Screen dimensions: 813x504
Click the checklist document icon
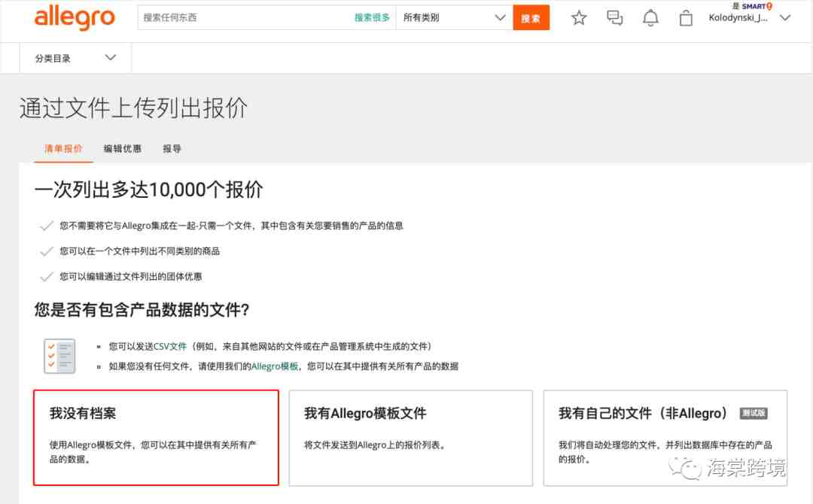tap(59, 357)
